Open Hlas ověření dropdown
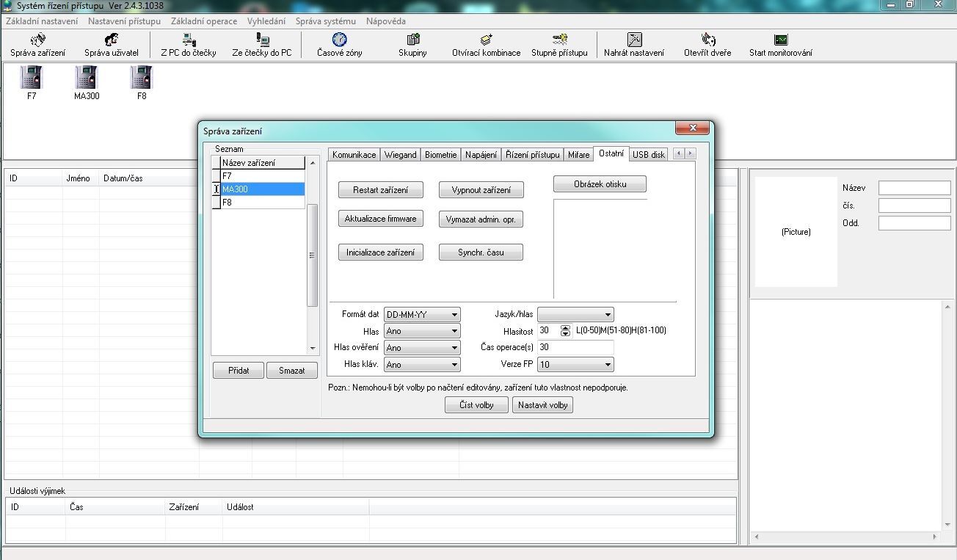Image resolution: width=957 pixels, height=560 pixels. click(422, 348)
